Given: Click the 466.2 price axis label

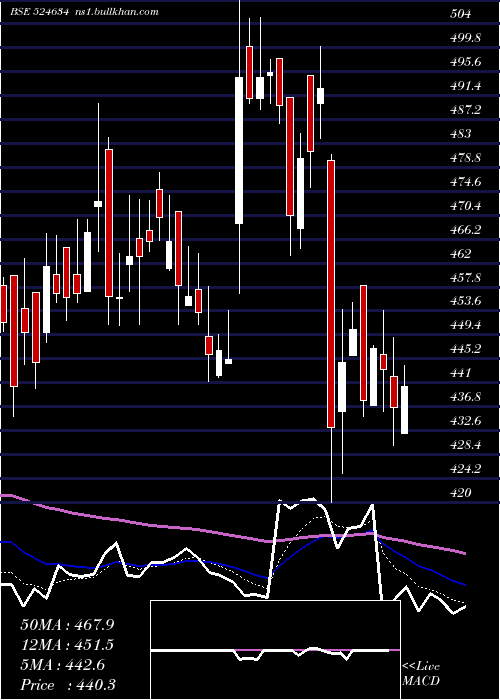Looking at the screenshot, I should click(466, 229).
